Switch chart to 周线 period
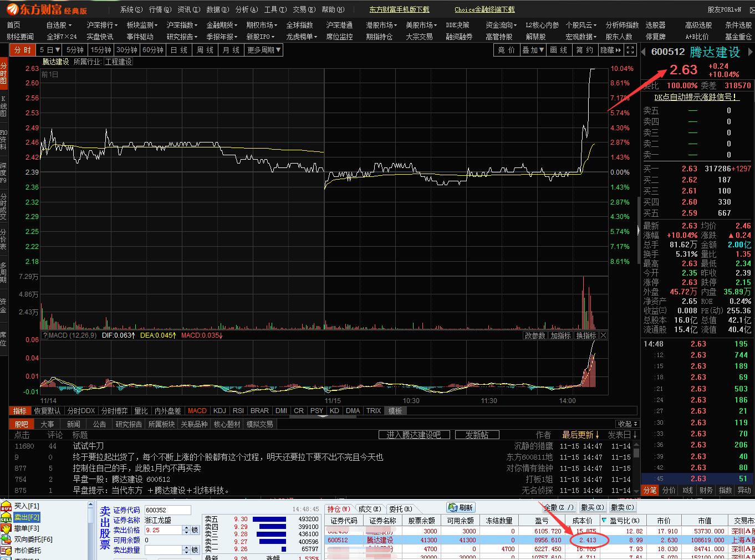This screenshot has height=560, width=755. (x=205, y=50)
